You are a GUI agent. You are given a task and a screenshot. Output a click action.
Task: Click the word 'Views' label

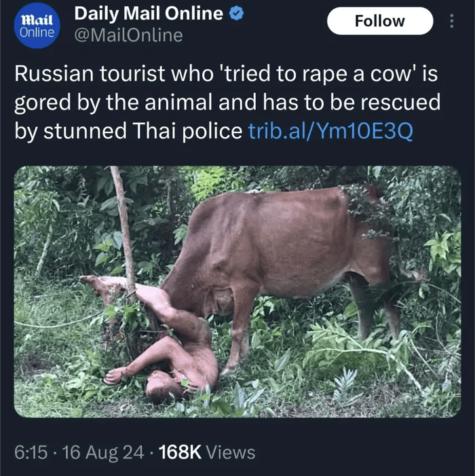pyautogui.click(x=231, y=452)
